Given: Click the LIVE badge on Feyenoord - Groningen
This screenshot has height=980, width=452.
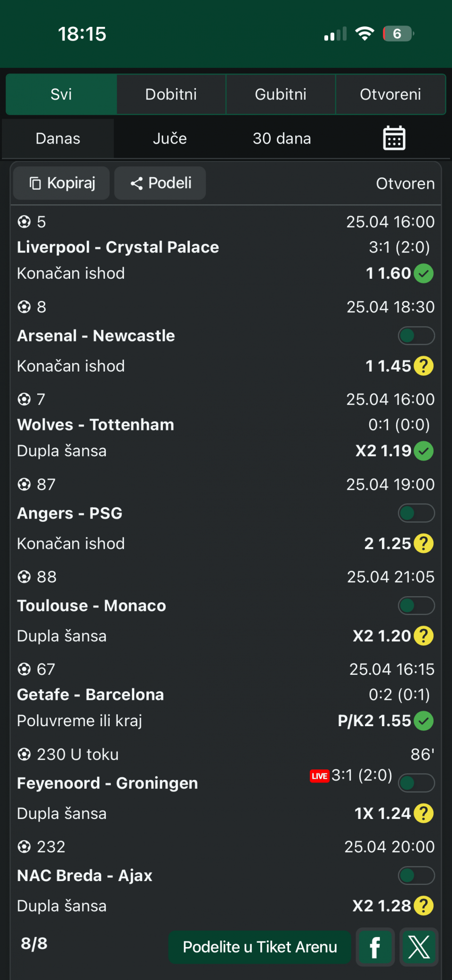Looking at the screenshot, I should (319, 776).
